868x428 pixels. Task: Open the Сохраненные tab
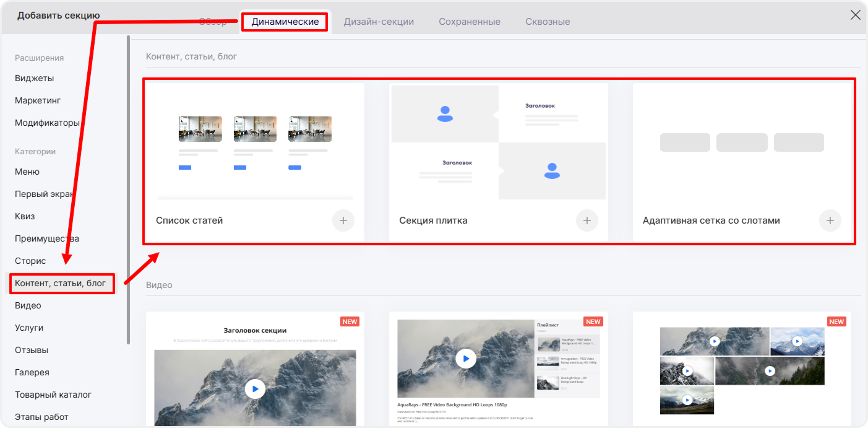click(470, 22)
